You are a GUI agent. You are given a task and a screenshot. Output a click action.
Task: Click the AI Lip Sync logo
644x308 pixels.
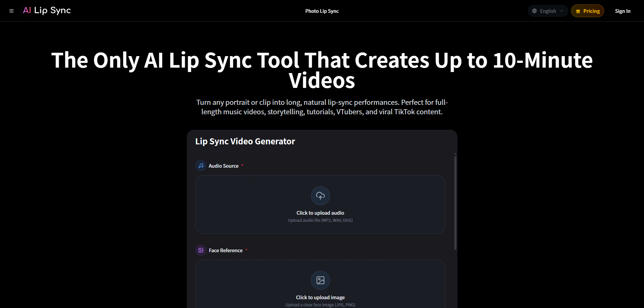pyautogui.click(x=47, y=10)
